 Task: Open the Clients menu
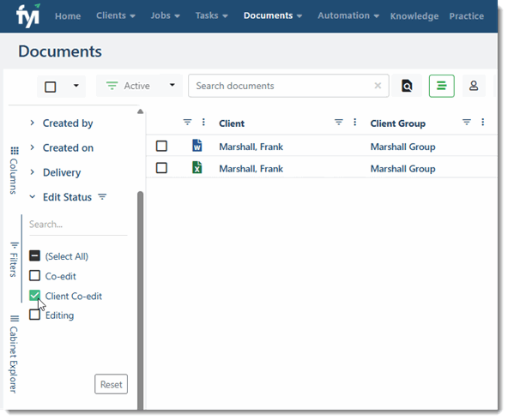116,15
